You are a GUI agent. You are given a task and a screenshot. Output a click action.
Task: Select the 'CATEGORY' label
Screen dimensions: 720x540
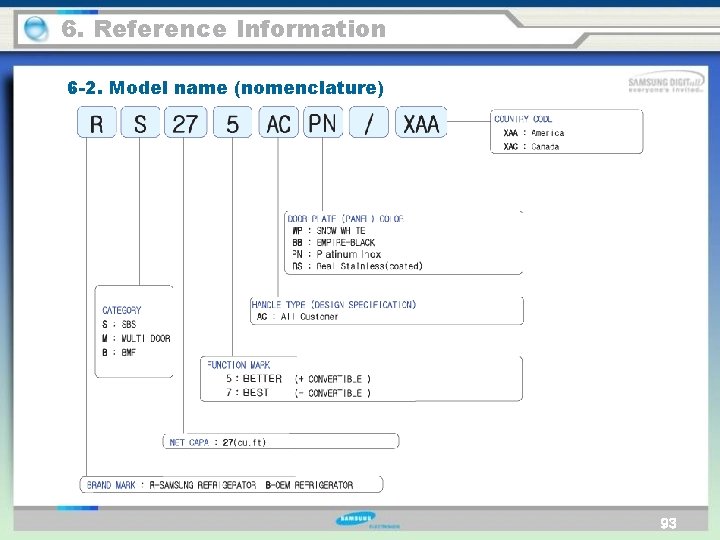122,310
